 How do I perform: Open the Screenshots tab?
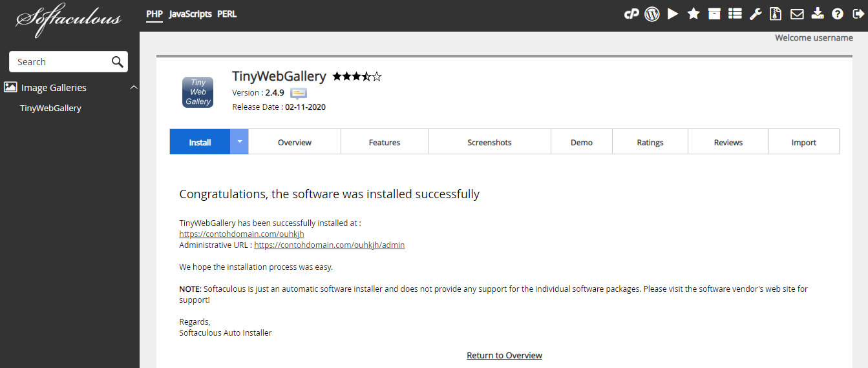click(x=489, y=141)
